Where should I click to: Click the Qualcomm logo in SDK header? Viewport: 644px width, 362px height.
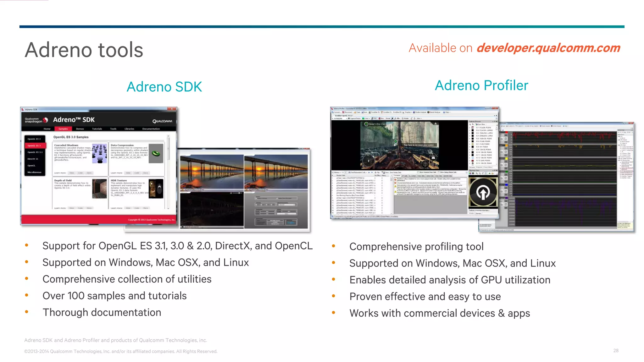[x=162, y=121]
